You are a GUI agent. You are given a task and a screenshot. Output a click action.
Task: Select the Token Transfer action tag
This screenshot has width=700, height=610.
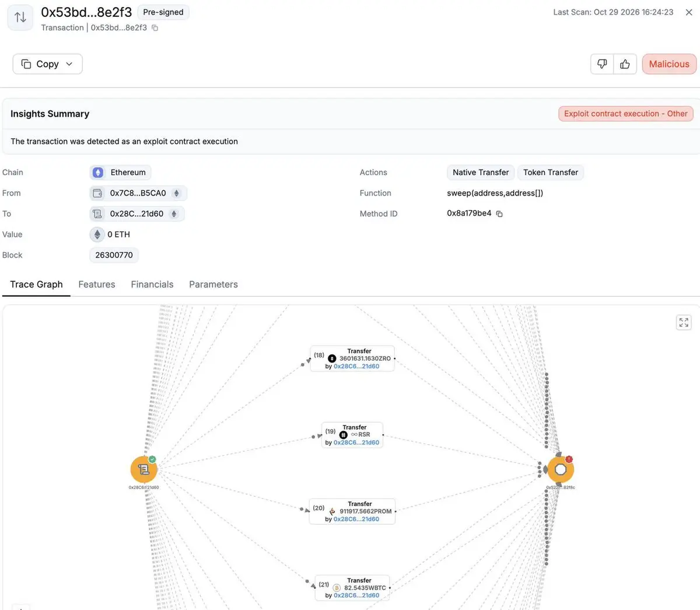click(x=551, y=172)
